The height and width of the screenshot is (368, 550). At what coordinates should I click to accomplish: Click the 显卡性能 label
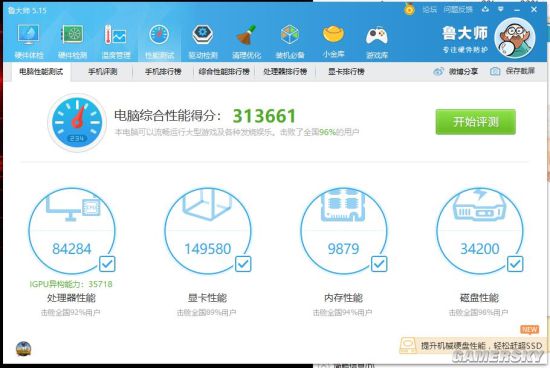pyautogui.click(x=207, y=298)
